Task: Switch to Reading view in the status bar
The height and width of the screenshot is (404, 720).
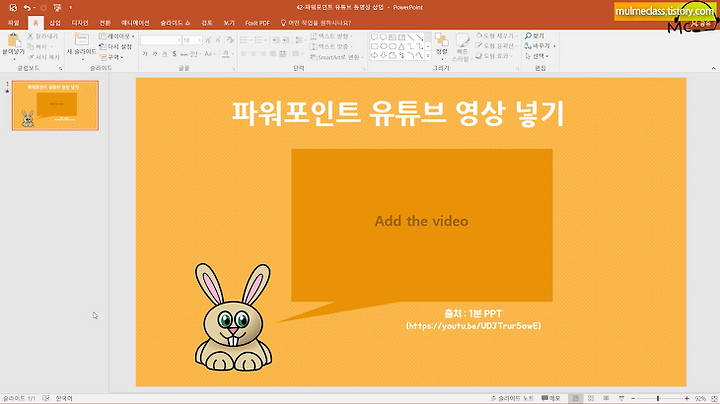Action: point(606,398)
